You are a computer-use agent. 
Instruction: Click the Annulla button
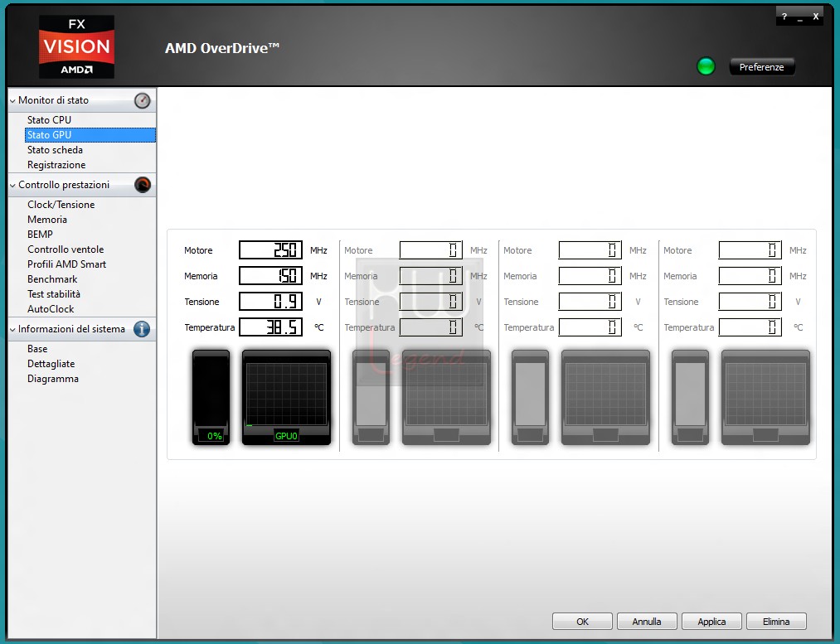pos(647,622)
